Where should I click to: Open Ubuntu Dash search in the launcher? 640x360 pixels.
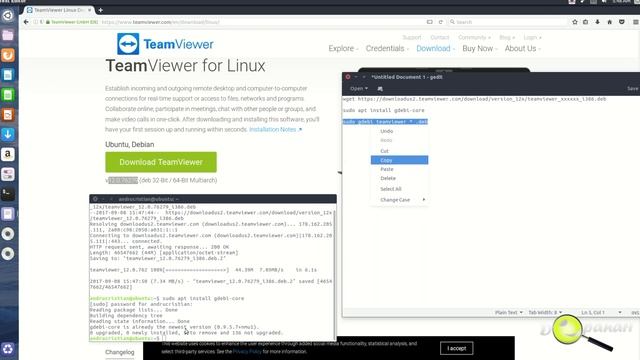tap(8, 16)
